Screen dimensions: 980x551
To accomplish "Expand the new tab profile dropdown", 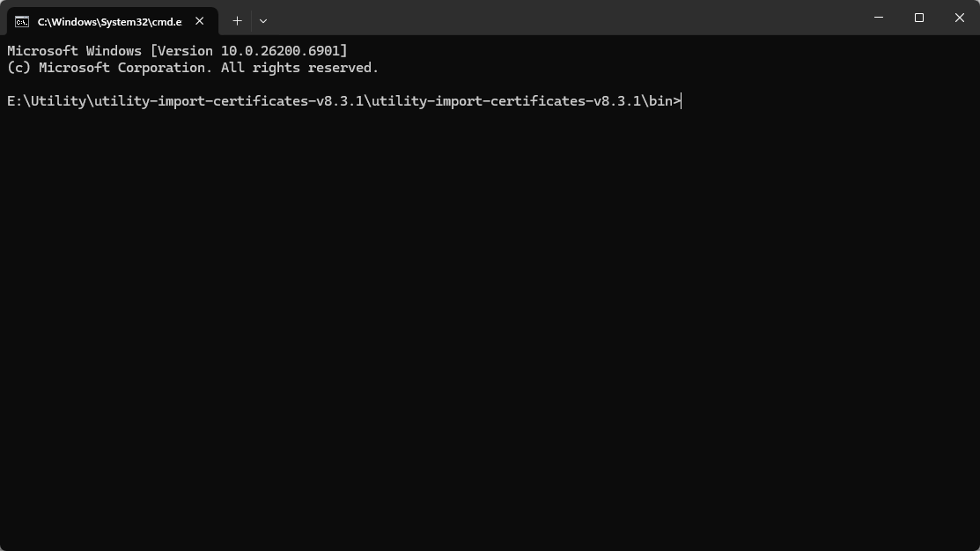I will 262,20.
